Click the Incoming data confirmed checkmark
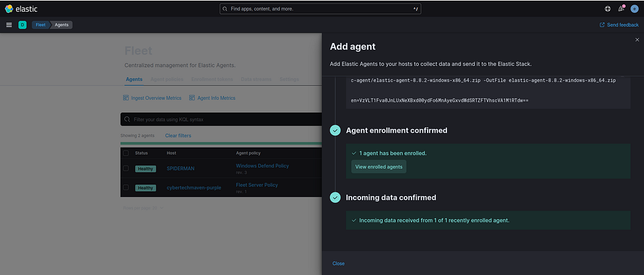The height and width of the screenshot is (275, 644). pyautogui.click(x=336, y=198)
